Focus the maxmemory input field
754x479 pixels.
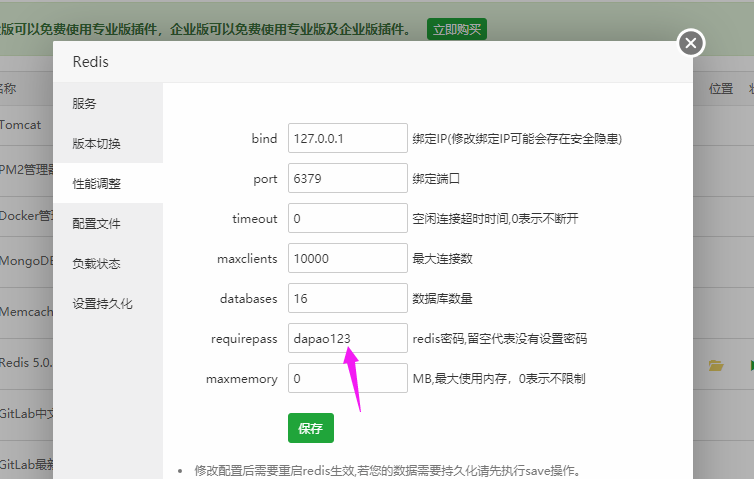348,378
